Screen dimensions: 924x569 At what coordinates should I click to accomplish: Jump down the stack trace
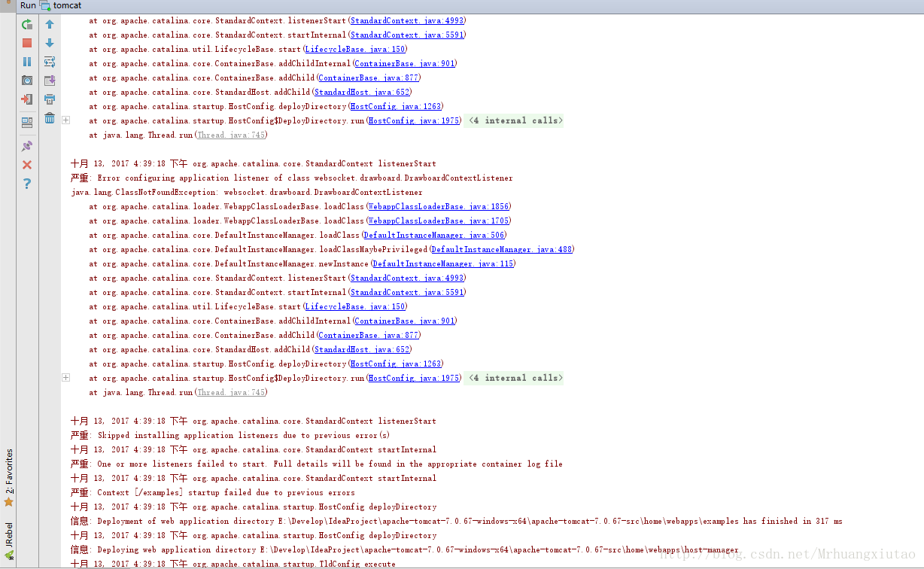[x=50, y=44]
